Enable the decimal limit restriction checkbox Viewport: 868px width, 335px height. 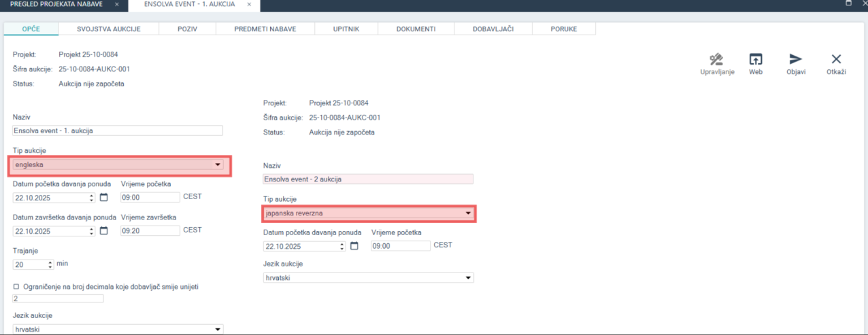click(16, 287)
